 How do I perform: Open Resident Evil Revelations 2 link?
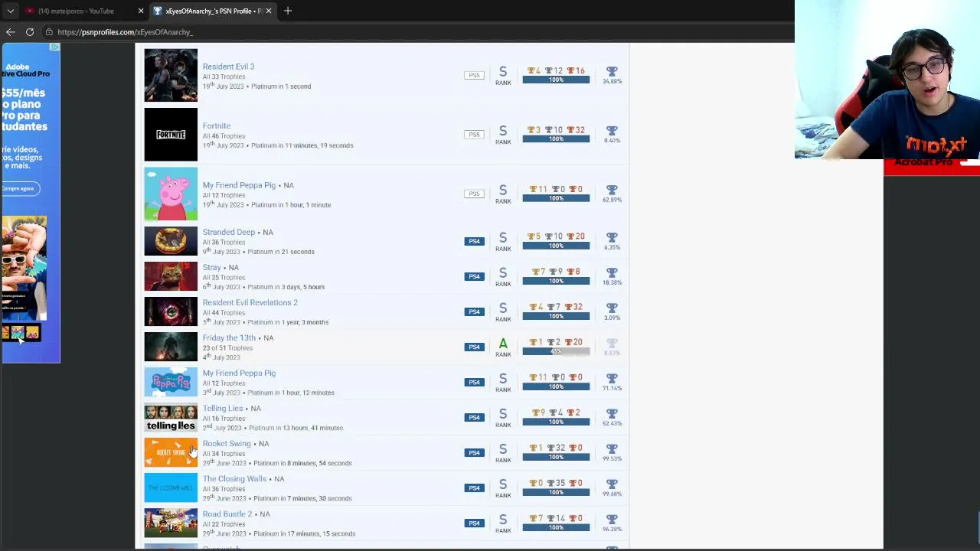click(x=250, y=302)
